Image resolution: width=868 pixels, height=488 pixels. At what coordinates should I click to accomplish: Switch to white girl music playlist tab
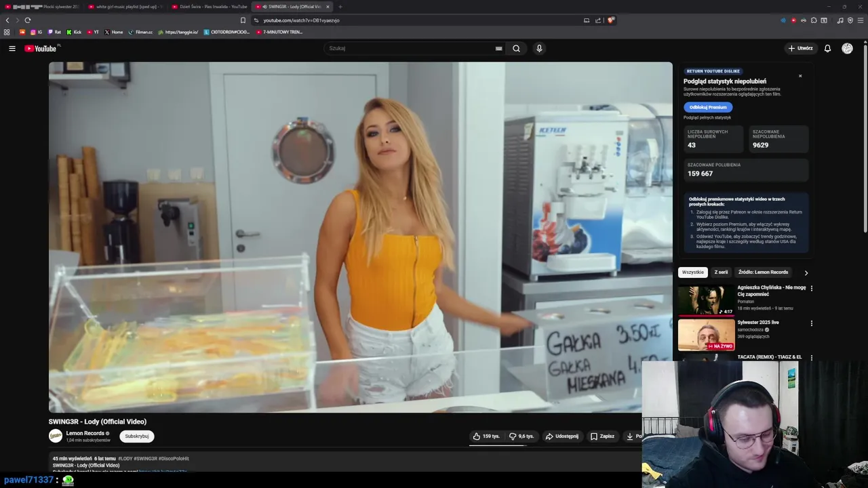coord(125,7)
